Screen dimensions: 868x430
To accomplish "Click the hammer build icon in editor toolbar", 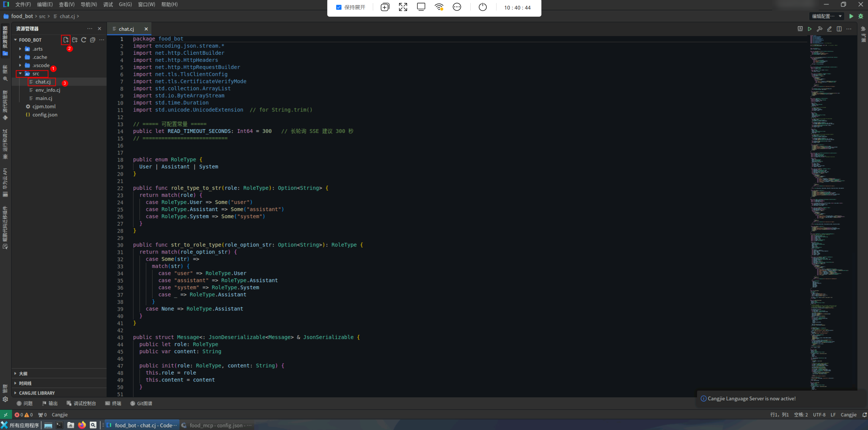I will point(819,29).
